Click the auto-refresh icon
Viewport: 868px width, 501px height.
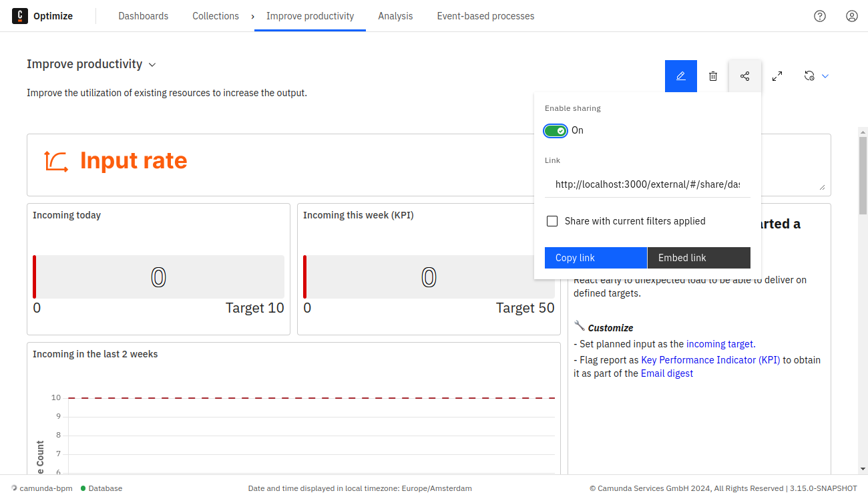pos(809,76)
